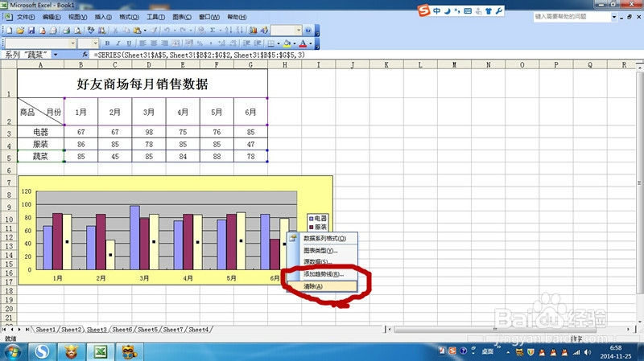Click the Open file folder icon
644x361 pixels.
coord(20,31)
